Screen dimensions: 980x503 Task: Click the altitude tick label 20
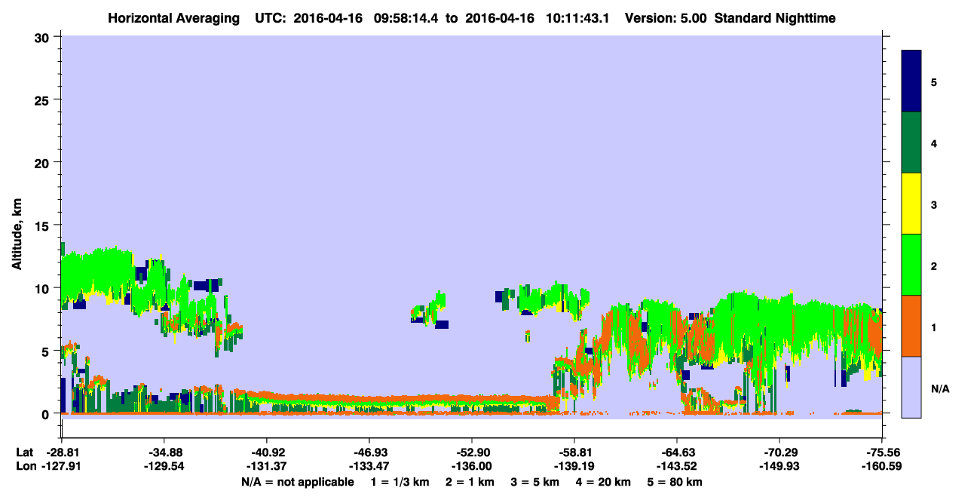pyautogui.click(x=44, y=162)
